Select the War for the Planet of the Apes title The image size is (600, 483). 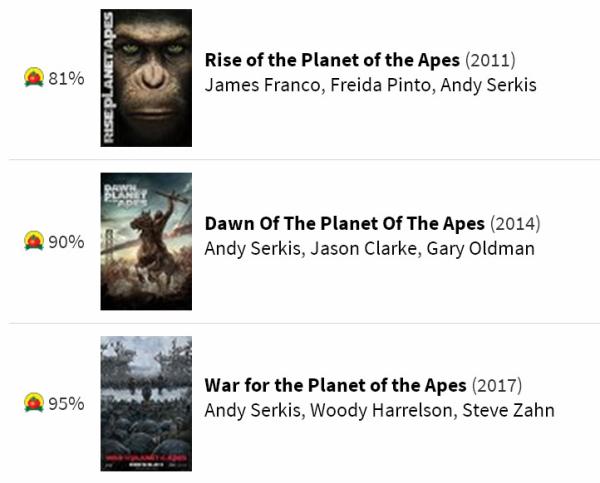[335, 385]
